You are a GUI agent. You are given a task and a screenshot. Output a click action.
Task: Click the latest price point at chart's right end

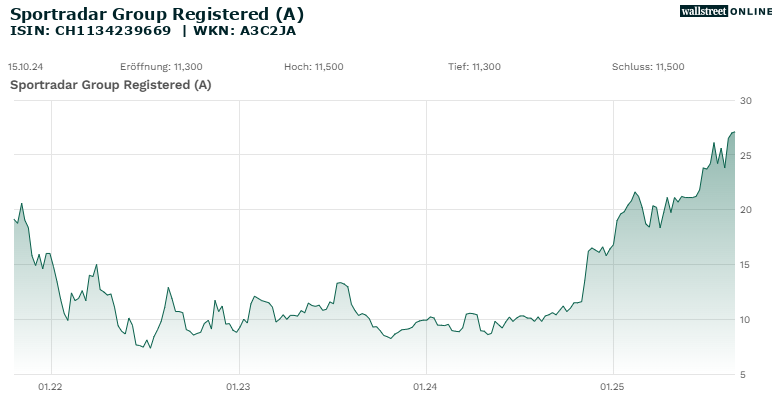click(734, 132)
